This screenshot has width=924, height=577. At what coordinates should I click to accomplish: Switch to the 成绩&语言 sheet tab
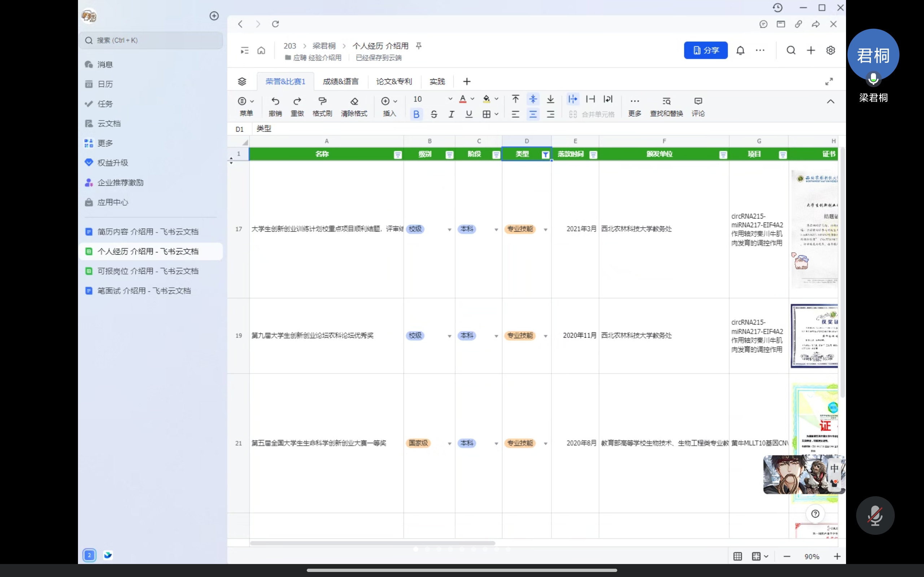[340, 81]
